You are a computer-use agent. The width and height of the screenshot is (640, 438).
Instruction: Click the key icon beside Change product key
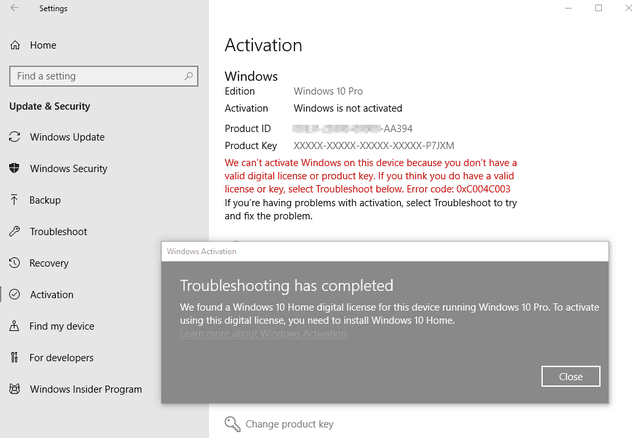coord(233,424)
